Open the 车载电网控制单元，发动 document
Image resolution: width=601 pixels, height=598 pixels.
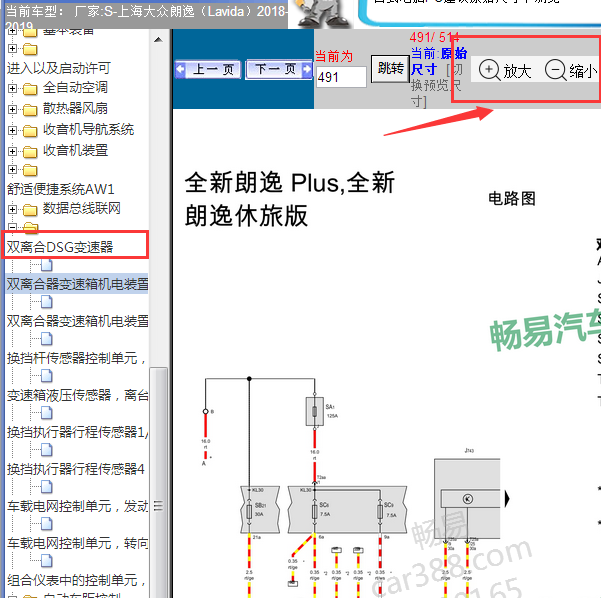[77, 506]
